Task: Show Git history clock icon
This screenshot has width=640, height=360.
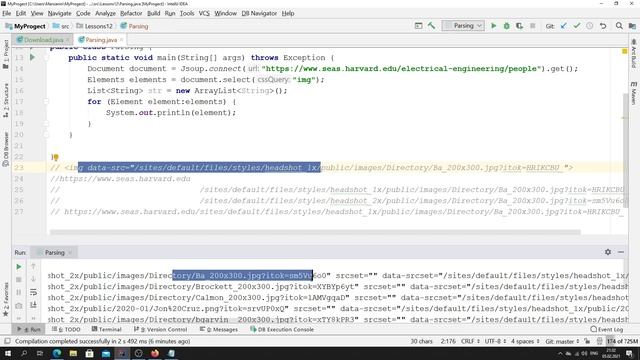Action: tap(590, 26)
